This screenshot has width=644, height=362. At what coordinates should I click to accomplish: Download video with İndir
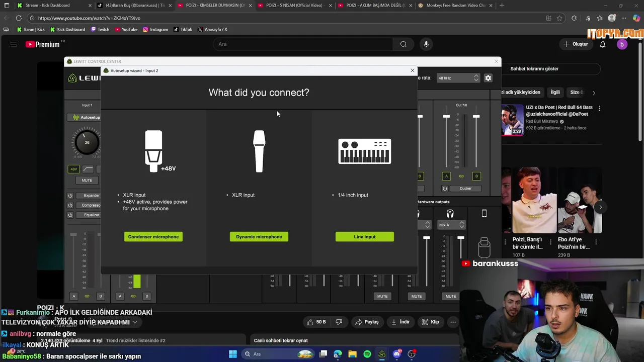[400, 322]
